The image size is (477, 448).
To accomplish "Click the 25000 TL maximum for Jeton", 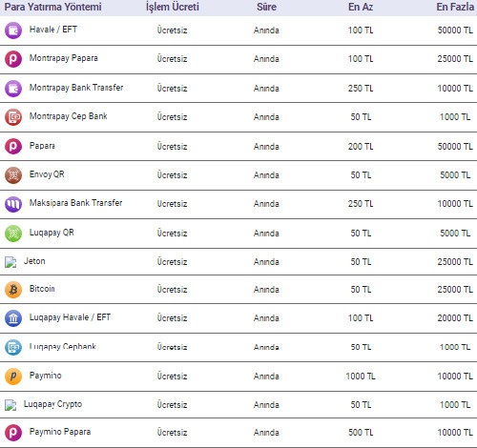I will coord(455,262).
